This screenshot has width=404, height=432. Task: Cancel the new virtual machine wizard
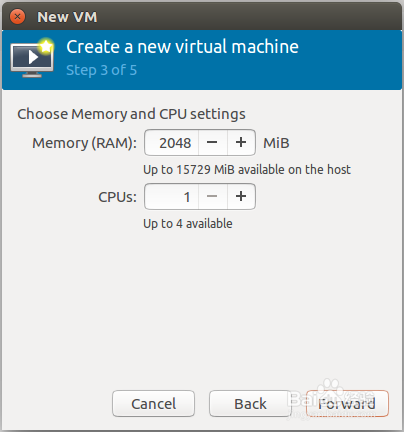point(153,404)
